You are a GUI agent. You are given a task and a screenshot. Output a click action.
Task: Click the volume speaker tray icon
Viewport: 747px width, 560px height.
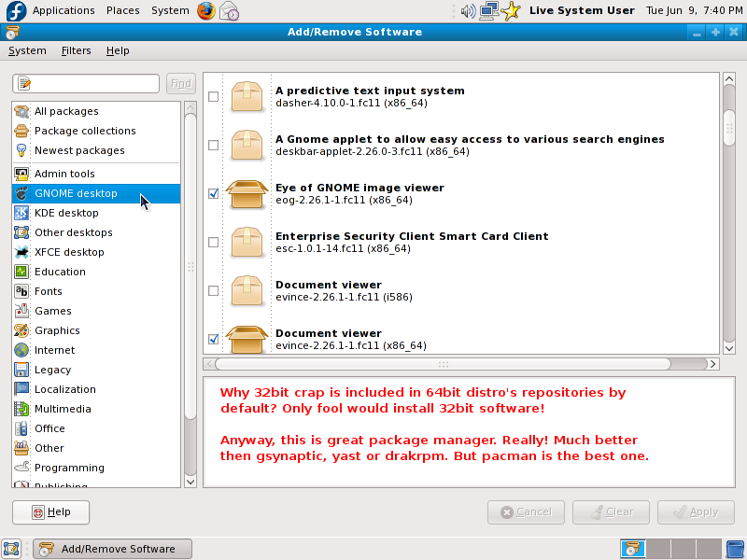click(x=468, y=10)
